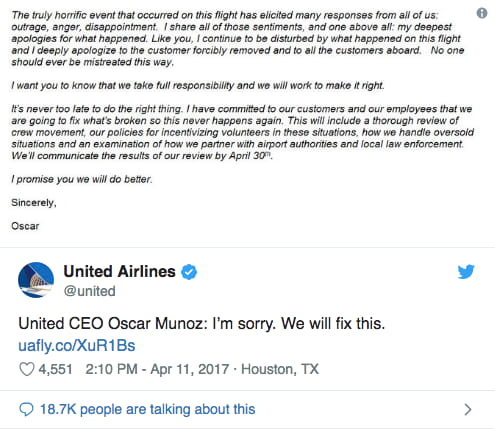Screen dimensions: 495x429
Task: View 18.7K people are talking about this
Action: [x=147, y=409]
